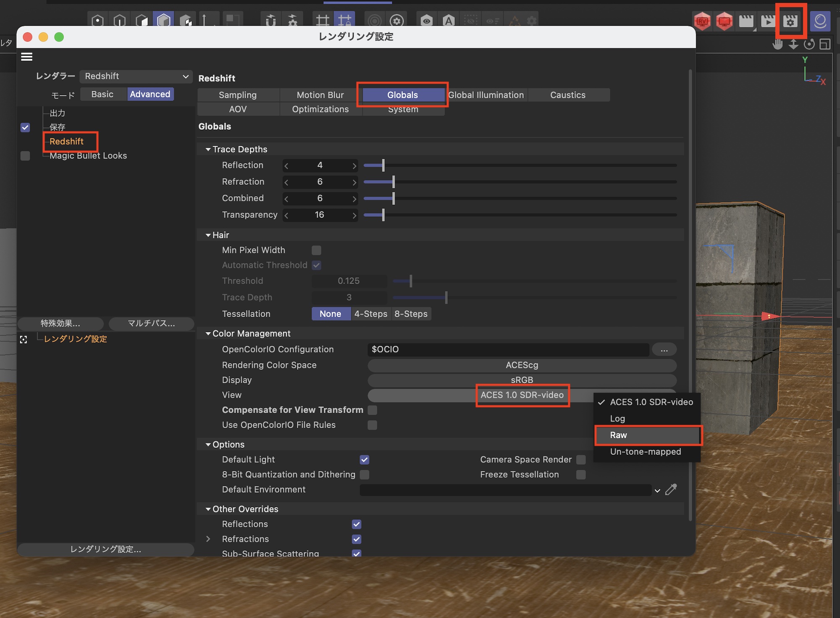The height and width of the screenshot is (618, 840).
Task: Click the OpenColorIO Configuration $OCIO field
Action: point(507,350)
